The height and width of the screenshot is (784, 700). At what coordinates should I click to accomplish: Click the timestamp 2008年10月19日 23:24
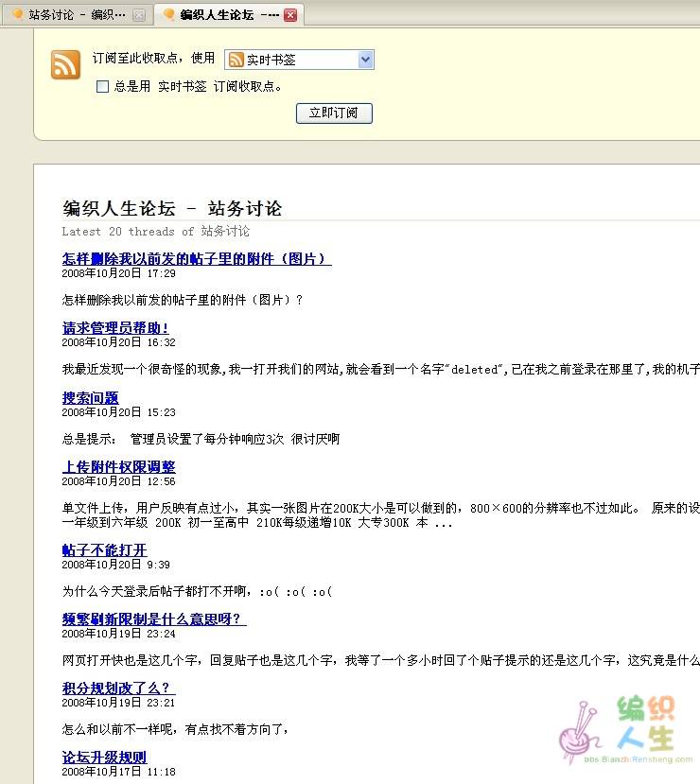[118, 633]
